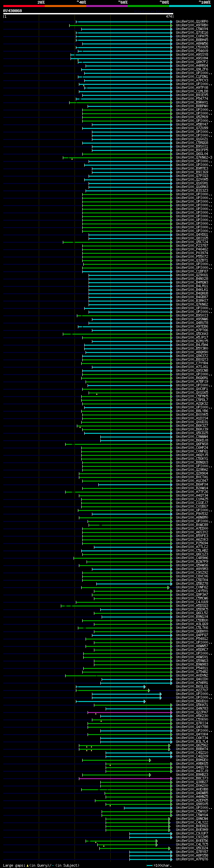Click the purple alignment bar for UniRef100_Q22PA7

(x=130, y=713)
